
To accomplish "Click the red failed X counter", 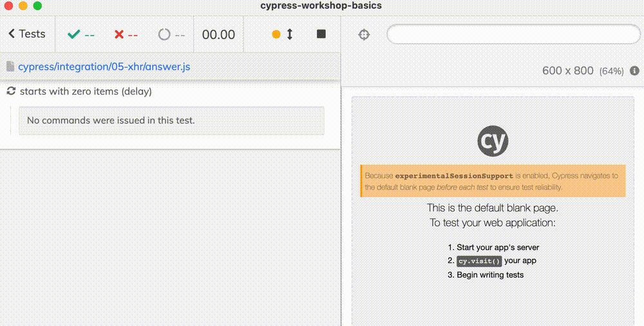I will click(x=126, y=34).
